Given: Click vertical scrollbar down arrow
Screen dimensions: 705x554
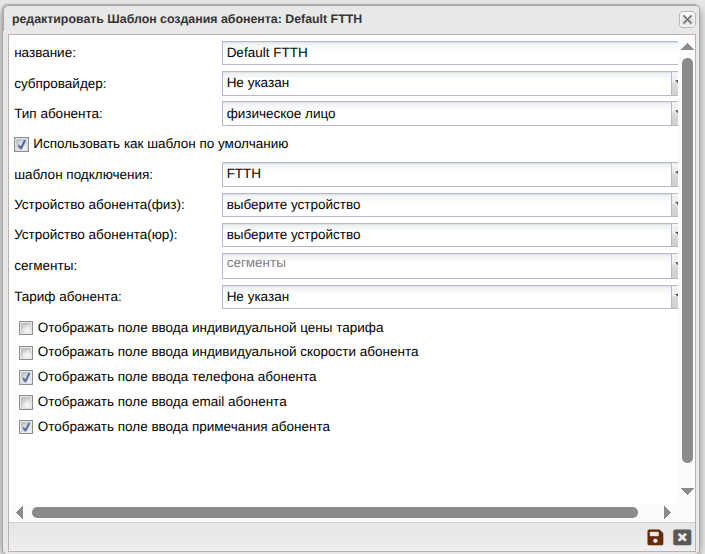Looking at the screenshot, I should pyautogui.click(x=687, y=490).
